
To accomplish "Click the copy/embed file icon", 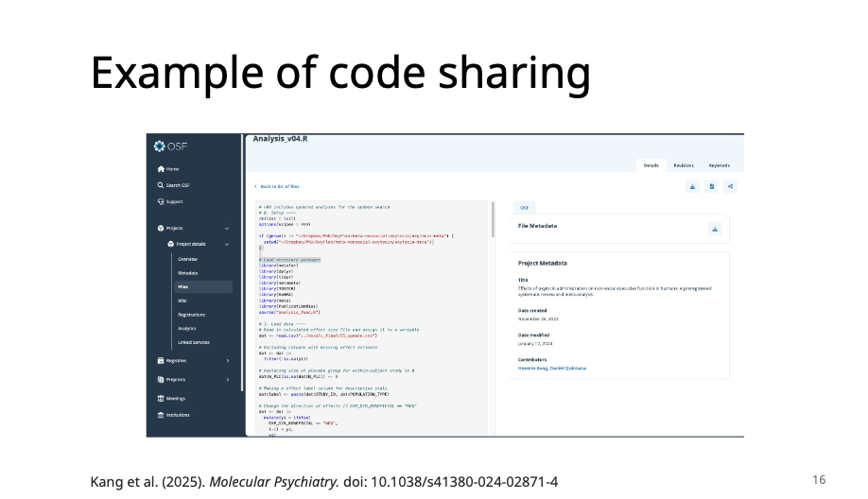I will 711,186.
